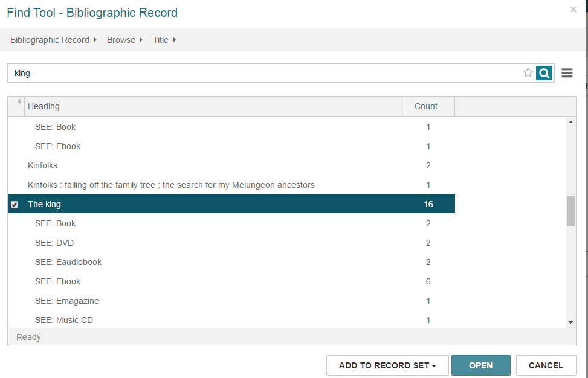Select the SEE: Eaudiobook row

pyautogui.click(x=231, y=262)
